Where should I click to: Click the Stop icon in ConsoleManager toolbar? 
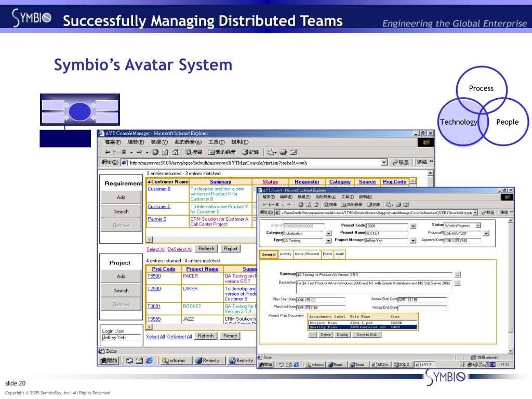point(155,152)
